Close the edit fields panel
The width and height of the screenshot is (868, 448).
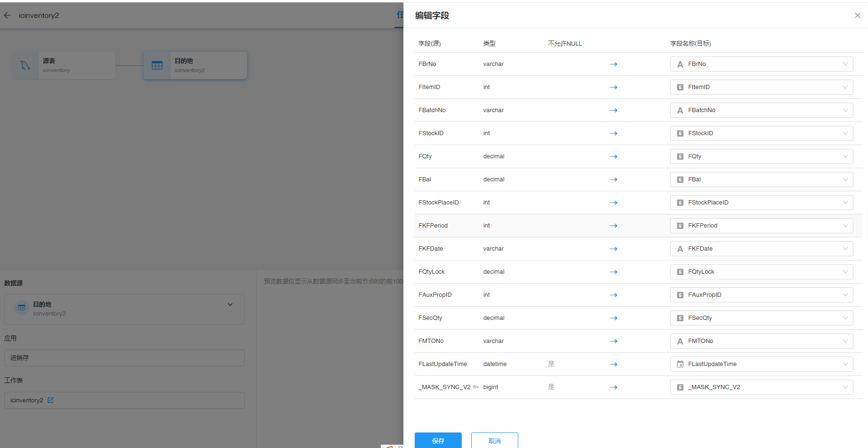click(857, 16)
